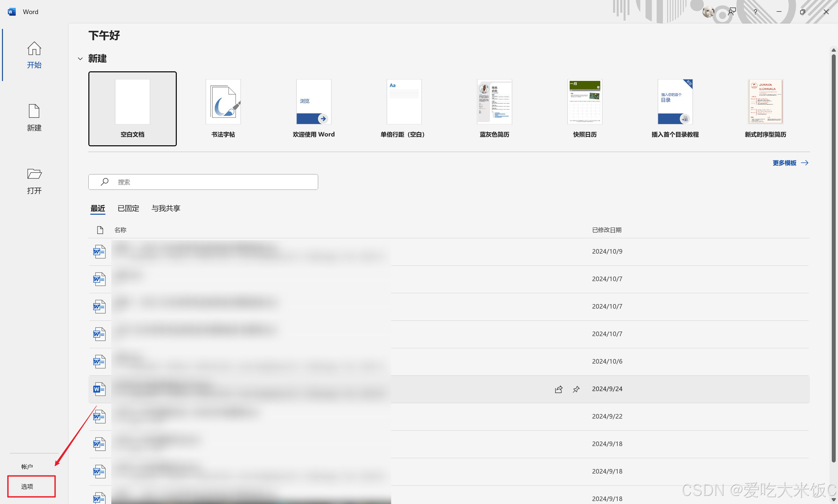Select the 最近 tab
838x504 pixels.
(98, 208)
